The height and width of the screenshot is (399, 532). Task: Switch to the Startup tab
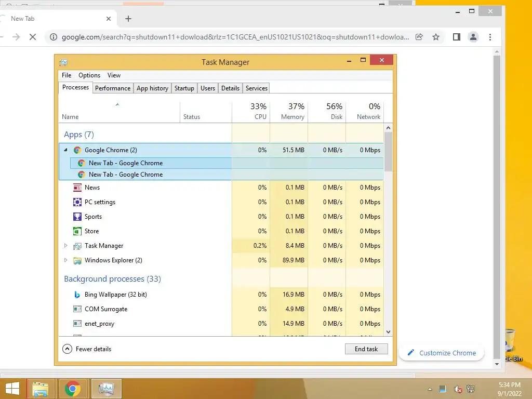tap(184, 88)
